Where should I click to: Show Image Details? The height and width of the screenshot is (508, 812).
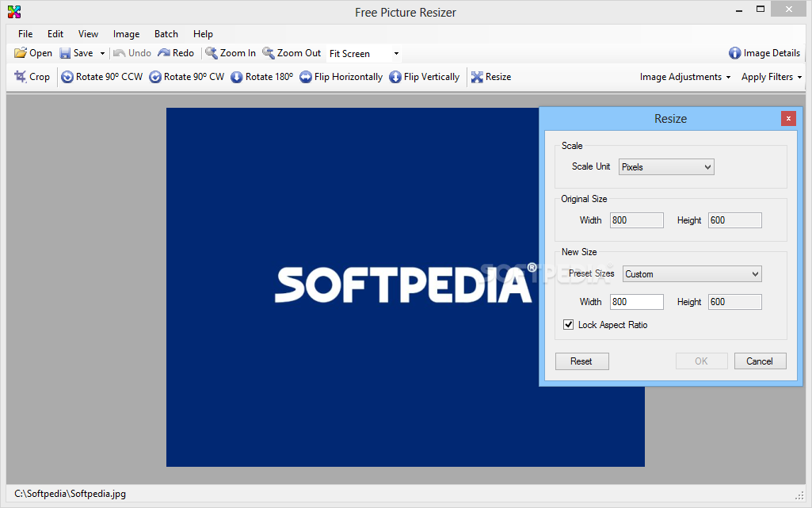point(764,53)
